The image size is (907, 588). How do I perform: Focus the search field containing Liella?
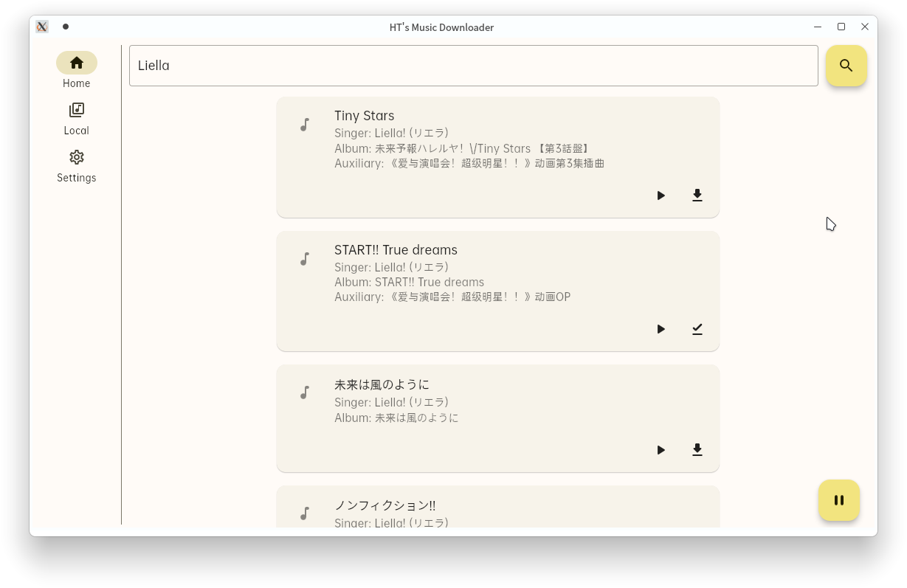(473, 66)
